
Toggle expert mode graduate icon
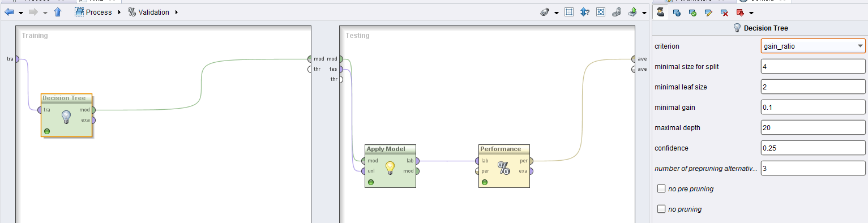(x=661, y=12)
